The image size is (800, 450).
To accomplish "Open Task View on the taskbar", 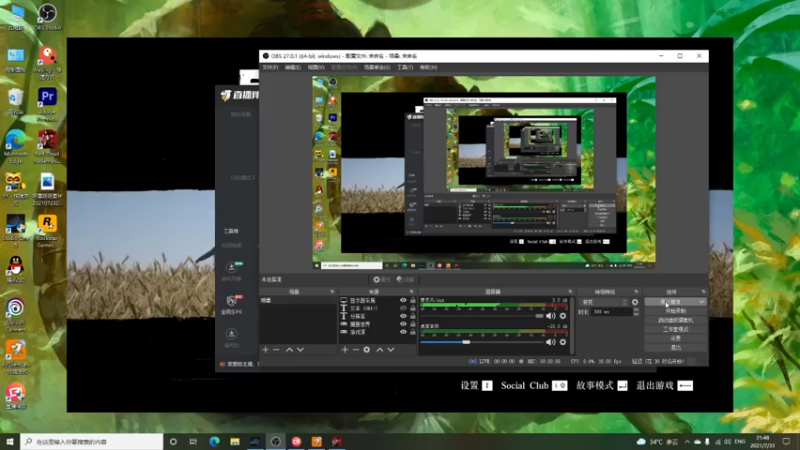I will (x=193, y=441).
